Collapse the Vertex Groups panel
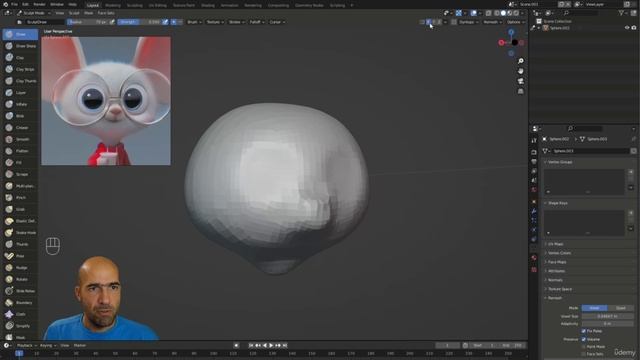Image resolution: width=640 pixels, height=360 pixels. point(560,162)
